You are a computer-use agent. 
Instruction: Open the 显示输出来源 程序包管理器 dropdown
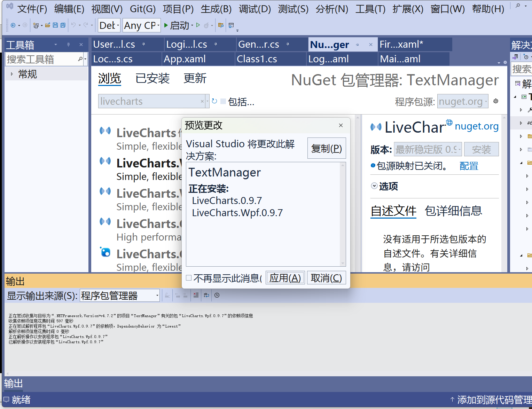[120, 296]
